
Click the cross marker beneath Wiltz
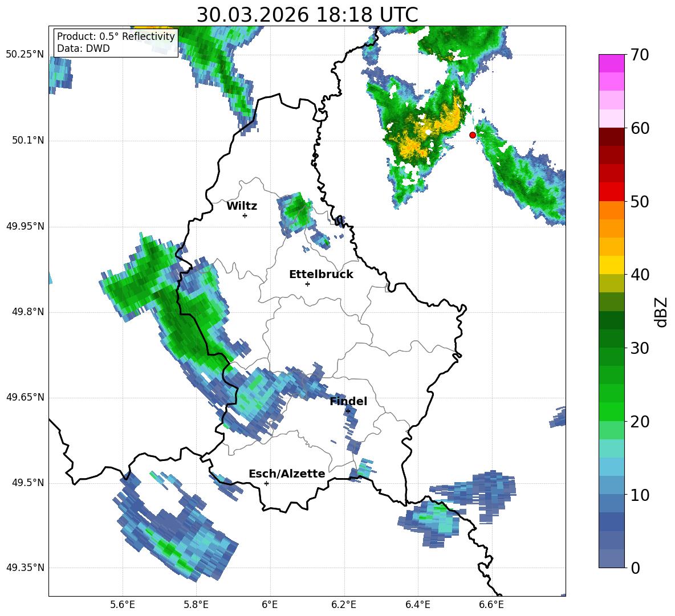tap(245, 215)
